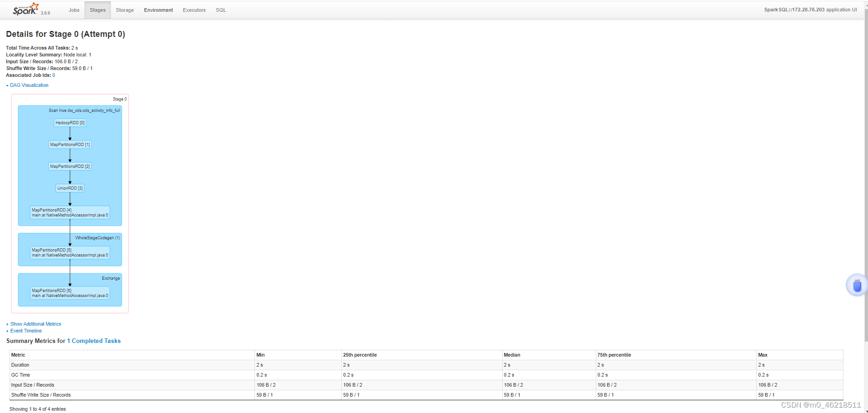Click the Showing 1 to 4 entries text

coord(38,409)
